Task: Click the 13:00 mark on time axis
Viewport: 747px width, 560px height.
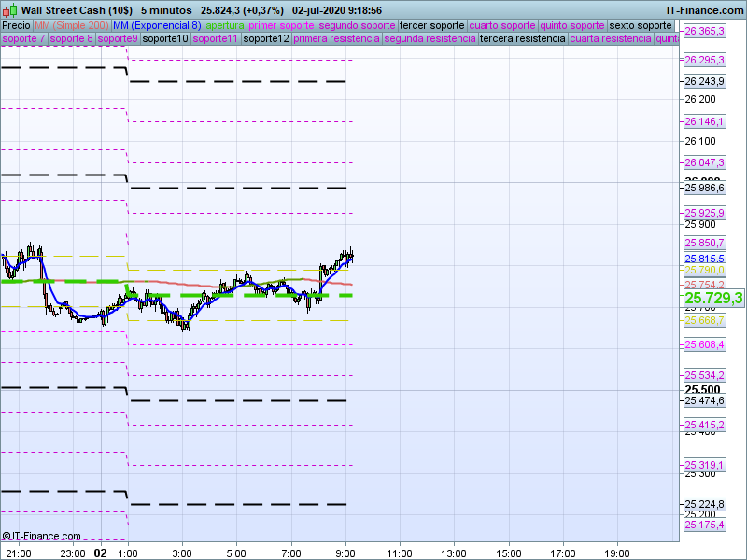Action: pos(454,553)
